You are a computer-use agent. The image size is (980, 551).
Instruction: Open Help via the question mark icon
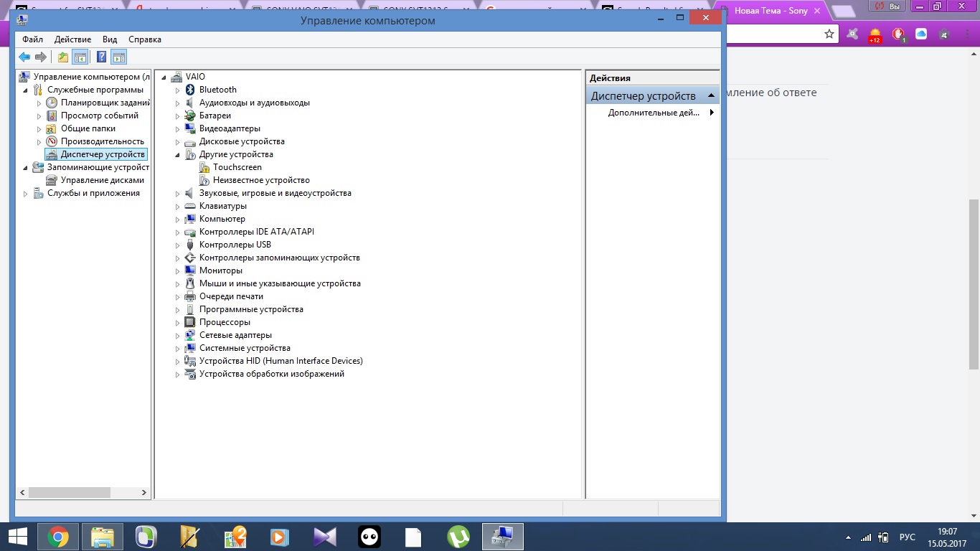coord(102,57)
